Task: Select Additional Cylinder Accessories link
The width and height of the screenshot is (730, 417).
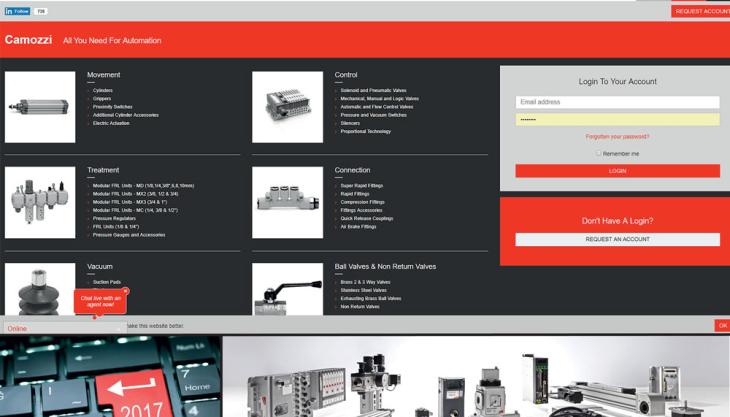Action: 126,115
